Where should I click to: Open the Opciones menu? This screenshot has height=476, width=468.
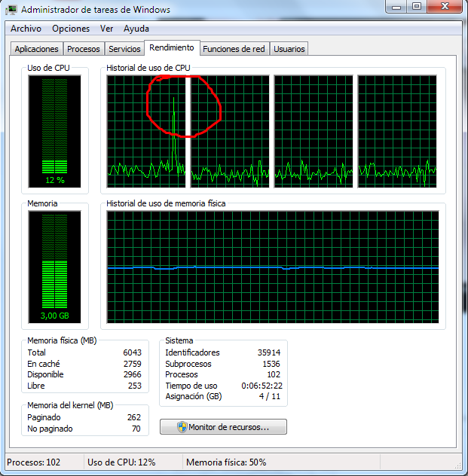click(x=71, y=29)
